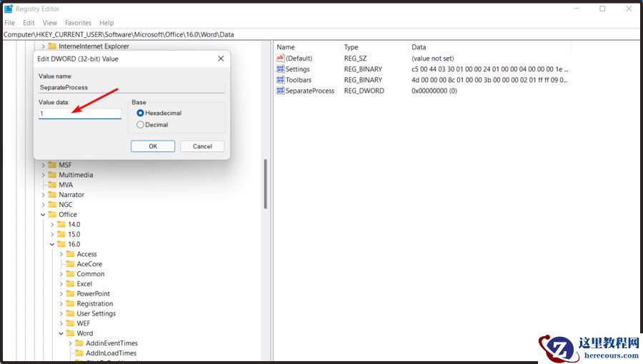Screen dimensions: 643x364
Task: Expand the AddinEventTimes tree node
Action: pos(70,343)
